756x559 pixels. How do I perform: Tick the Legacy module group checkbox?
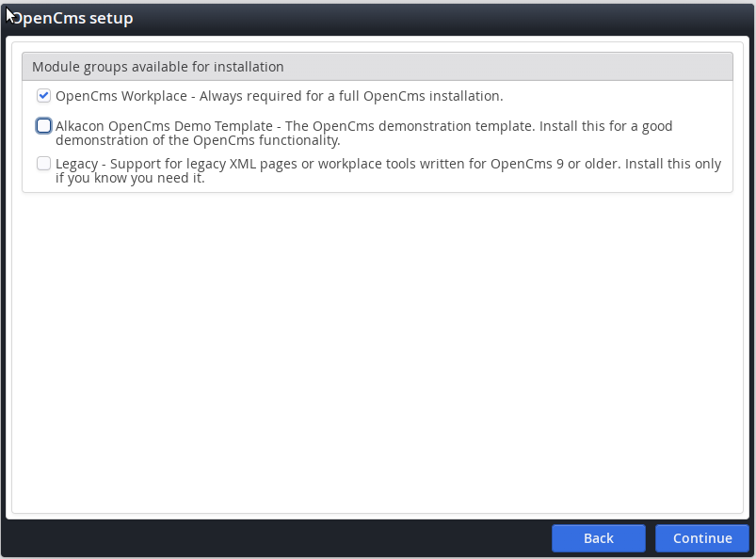(x=43, y=164)
